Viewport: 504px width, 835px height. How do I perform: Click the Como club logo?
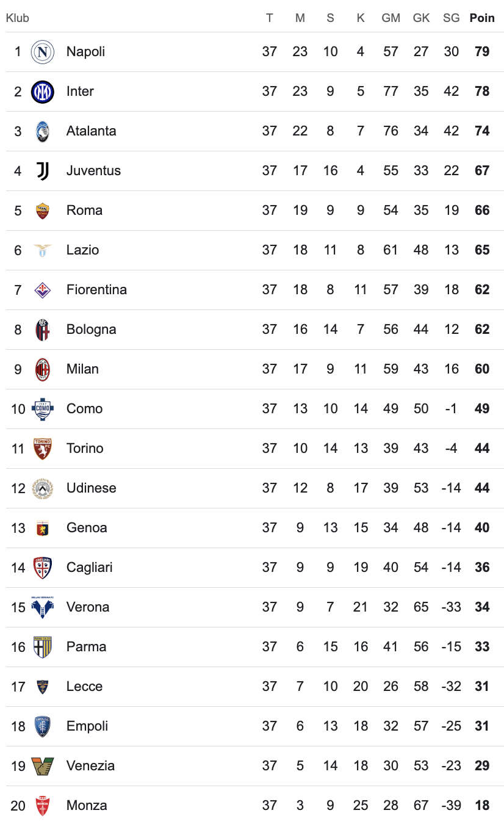tap(43, 409)
